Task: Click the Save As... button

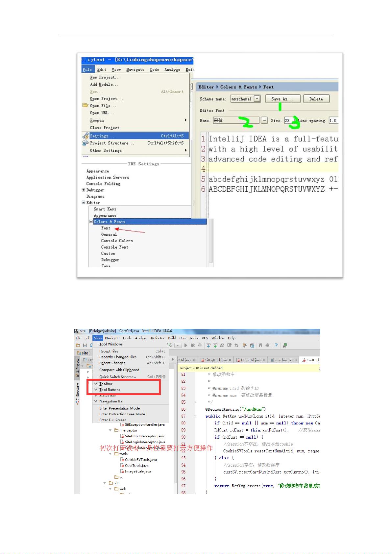Action: 282,99
